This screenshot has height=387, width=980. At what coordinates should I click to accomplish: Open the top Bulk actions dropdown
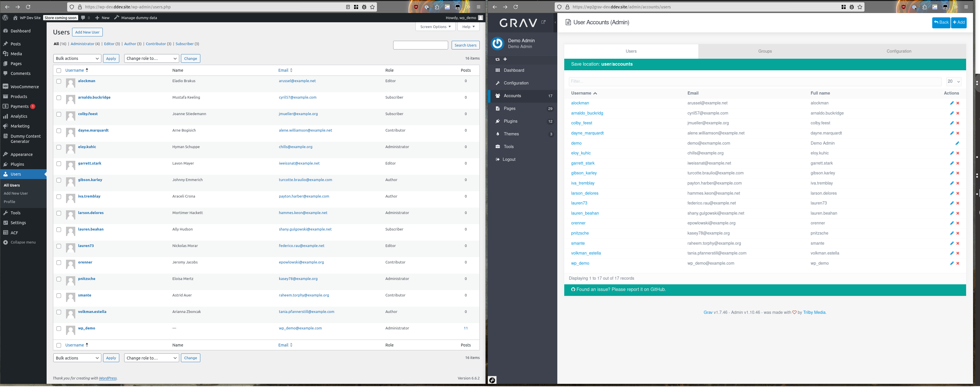click(77, 58)
